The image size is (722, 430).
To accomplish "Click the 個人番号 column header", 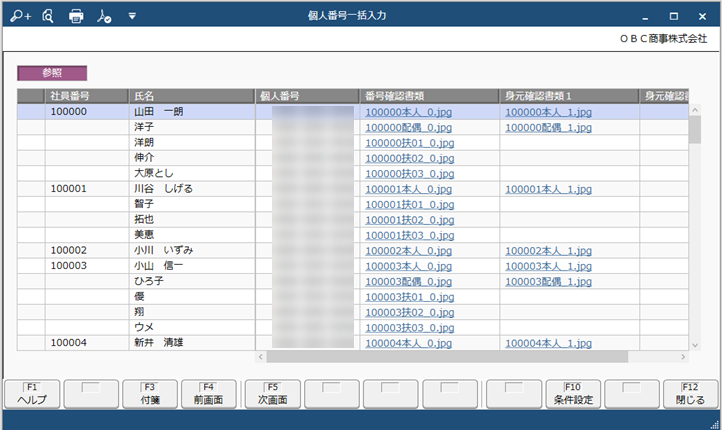I will [307, 96].
